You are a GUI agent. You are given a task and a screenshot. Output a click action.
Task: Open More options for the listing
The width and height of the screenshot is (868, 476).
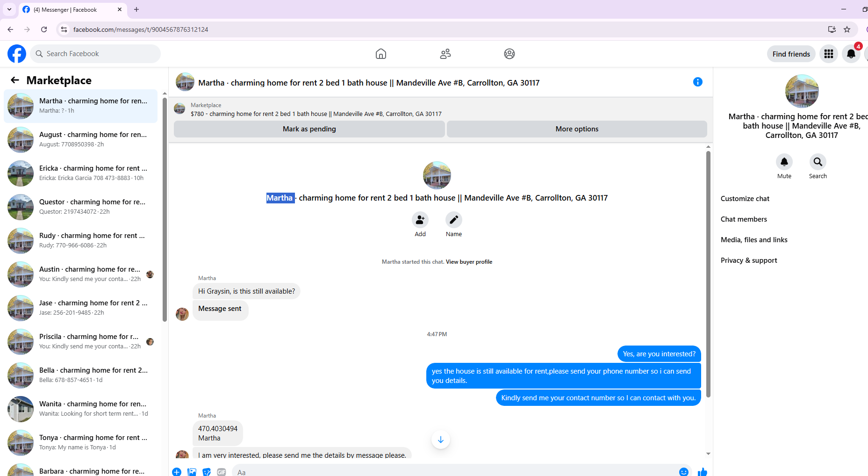coord(577,129)
